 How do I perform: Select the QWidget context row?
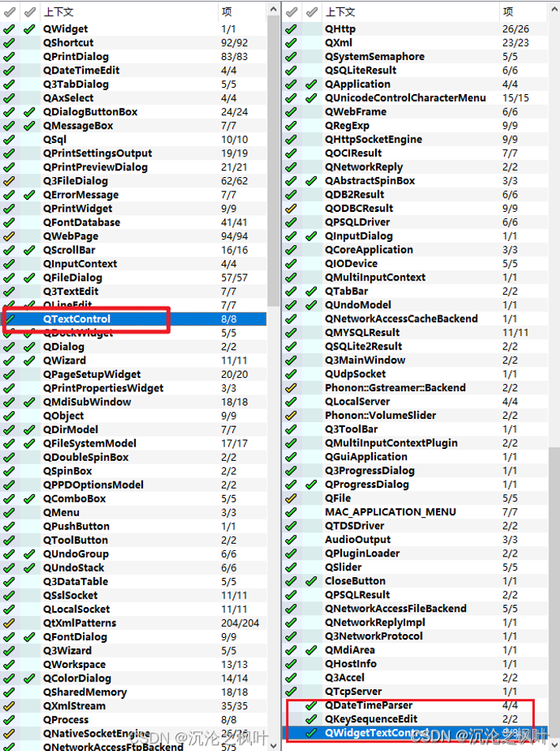pyautogui.click(x=133, y=28)
